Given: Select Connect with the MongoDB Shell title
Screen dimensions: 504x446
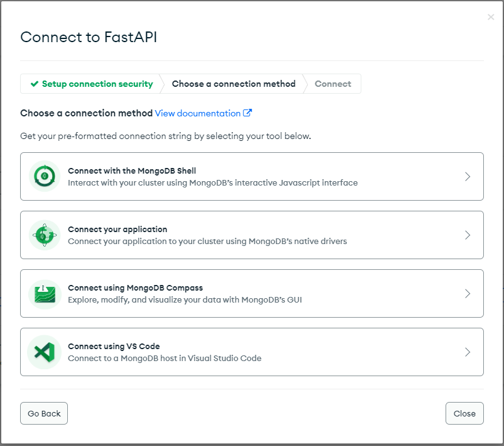Looking at the screenshot, I should click(132, 170).
